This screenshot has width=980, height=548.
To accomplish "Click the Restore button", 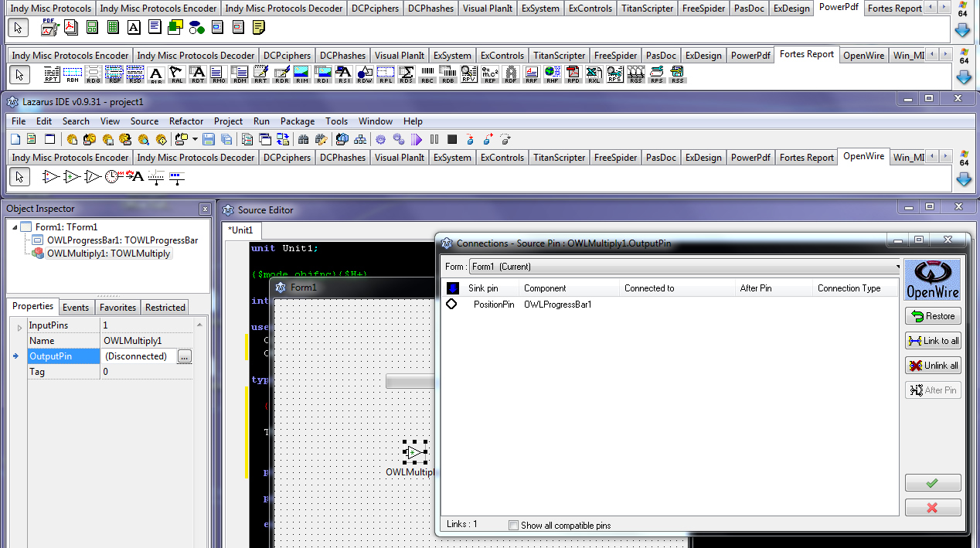I will pyautogui.click(x=933, y=316).
